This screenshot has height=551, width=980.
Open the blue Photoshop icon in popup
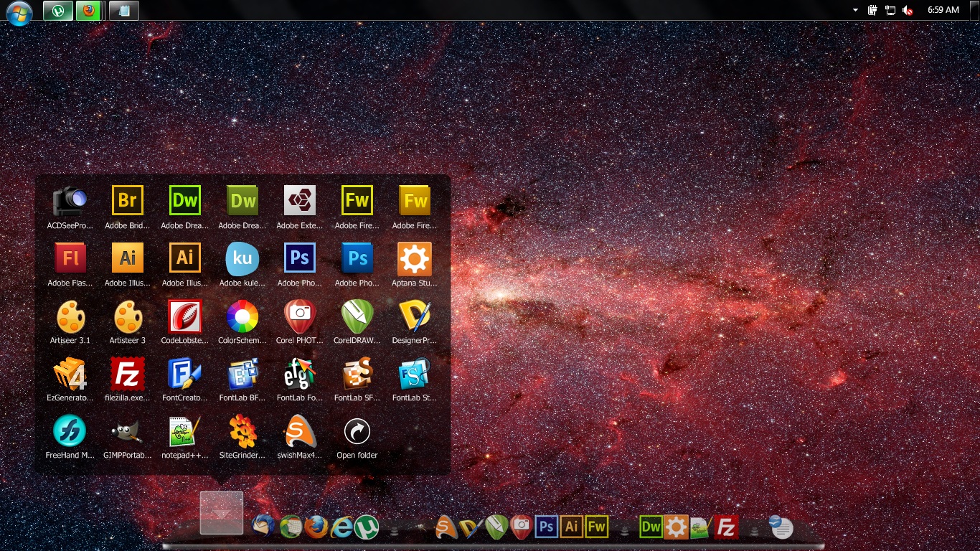tap(357, 258)
